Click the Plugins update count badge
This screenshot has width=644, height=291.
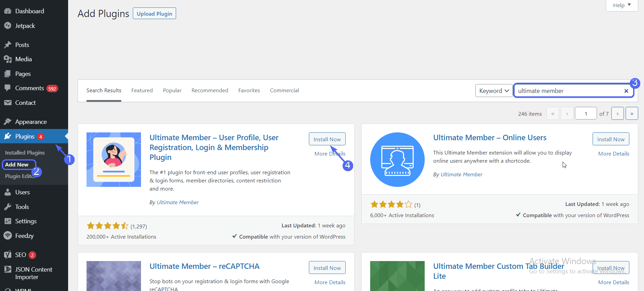click(x=41, y=136)
